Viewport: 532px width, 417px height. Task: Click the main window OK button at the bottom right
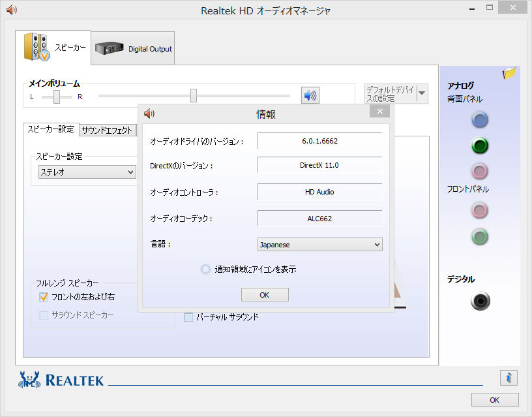tap(495, 399)
